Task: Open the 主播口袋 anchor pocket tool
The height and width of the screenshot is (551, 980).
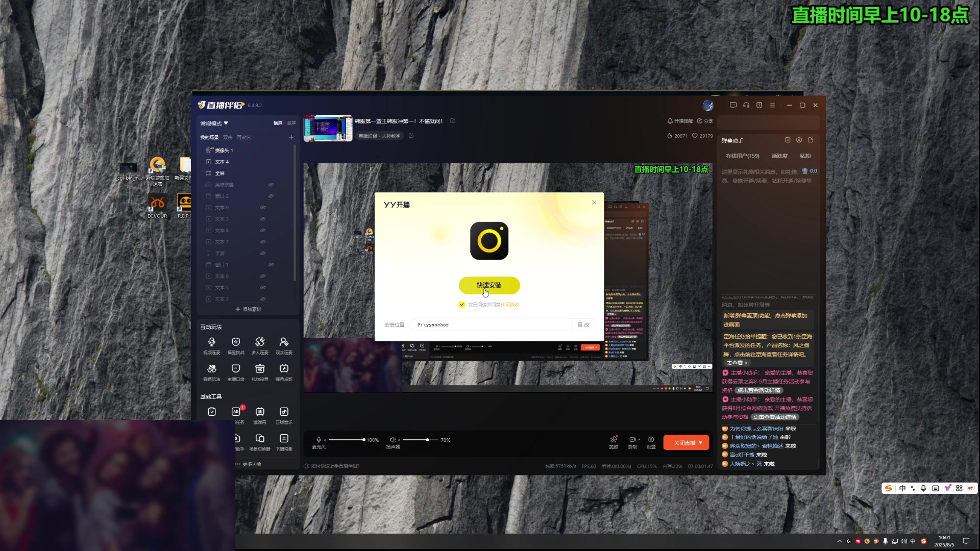Action: [236, 372]
